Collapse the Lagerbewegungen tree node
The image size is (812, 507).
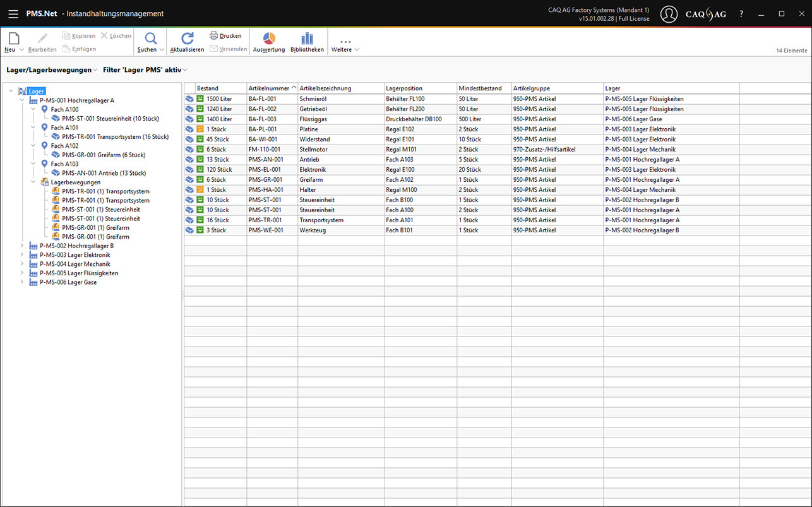pos(33,182)
